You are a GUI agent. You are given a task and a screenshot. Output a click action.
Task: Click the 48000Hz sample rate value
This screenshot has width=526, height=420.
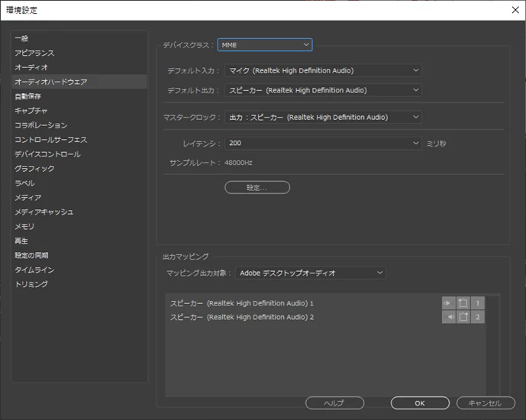(238, 163)
